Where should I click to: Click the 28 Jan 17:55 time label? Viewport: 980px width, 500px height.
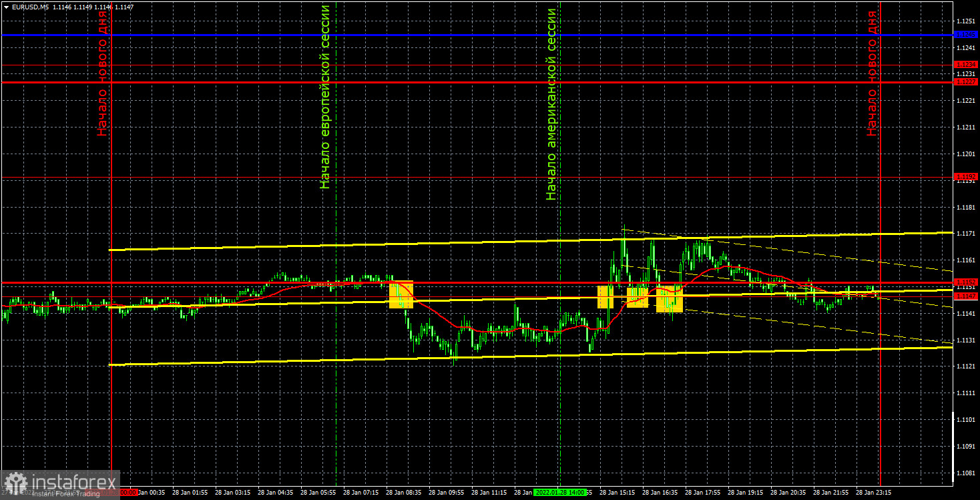[x=702, y=492]
